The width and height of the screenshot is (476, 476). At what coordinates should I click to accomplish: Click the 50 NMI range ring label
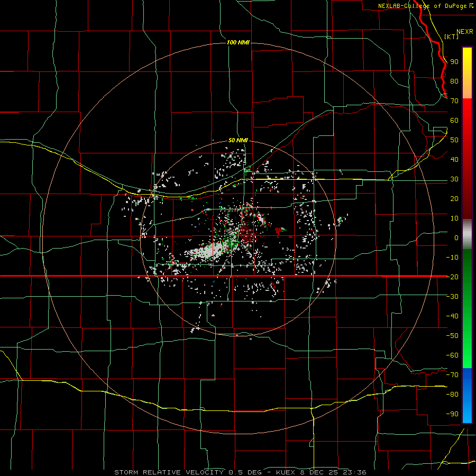(238, 140)
